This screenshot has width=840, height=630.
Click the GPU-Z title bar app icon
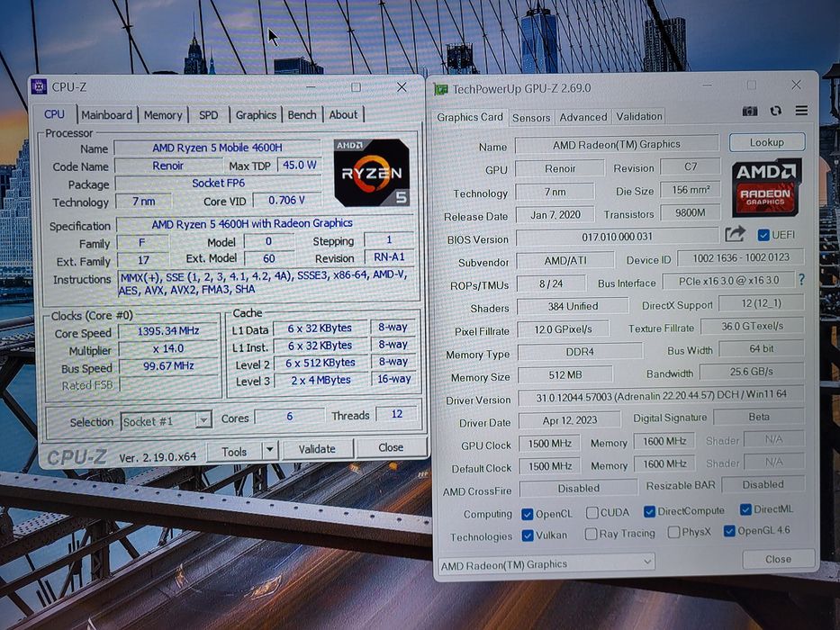click(441, 89)
